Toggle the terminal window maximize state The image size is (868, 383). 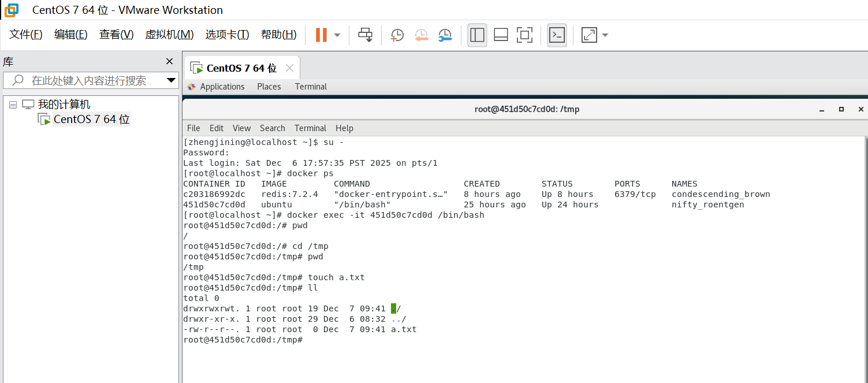click(841, 109)
